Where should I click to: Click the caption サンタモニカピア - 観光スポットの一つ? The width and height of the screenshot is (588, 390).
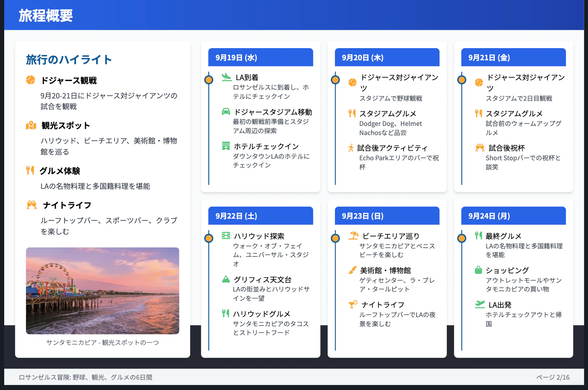coord(102,342)
